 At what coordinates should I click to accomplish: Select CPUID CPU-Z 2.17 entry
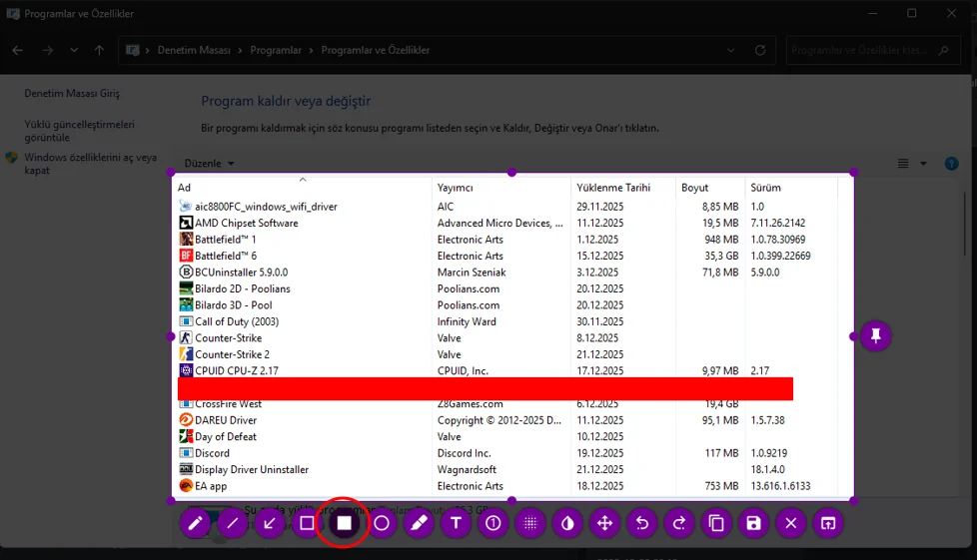tap(507, 370)
